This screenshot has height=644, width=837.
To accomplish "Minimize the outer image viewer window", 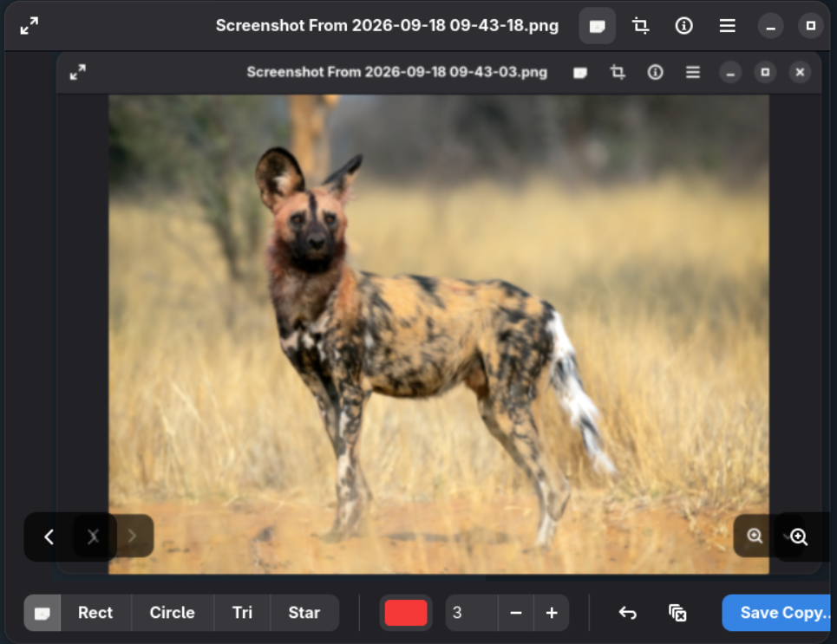I will point(770,26).
